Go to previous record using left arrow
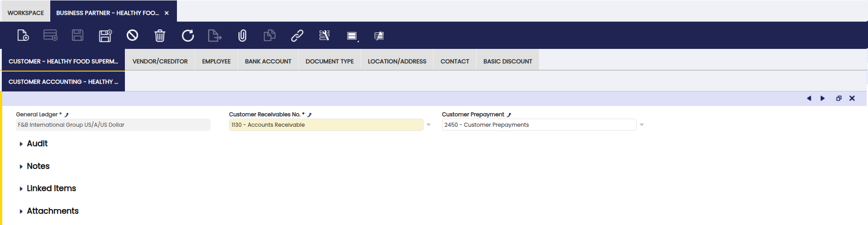The width and height of the screenshot is (868, 225). click(809, 98)
